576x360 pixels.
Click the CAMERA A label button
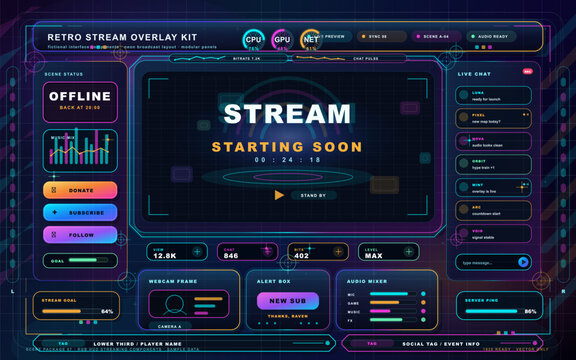tap(170, 326)
